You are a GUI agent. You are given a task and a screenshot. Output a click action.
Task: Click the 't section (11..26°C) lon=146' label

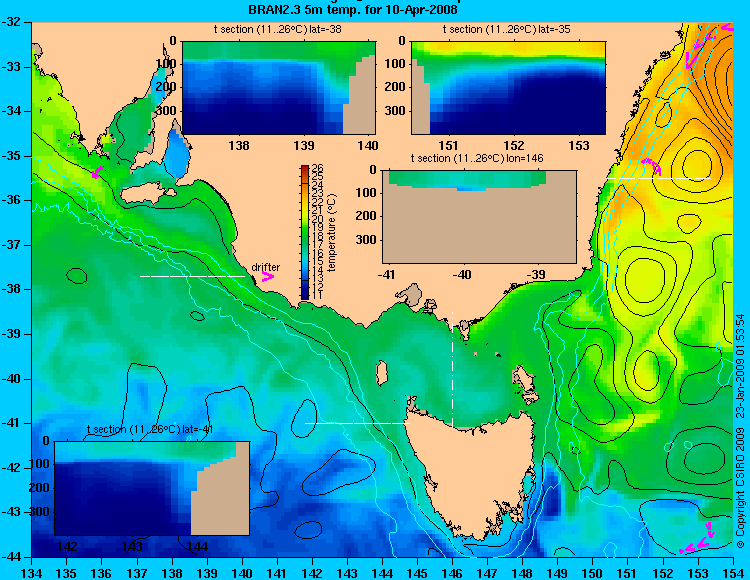477,158
